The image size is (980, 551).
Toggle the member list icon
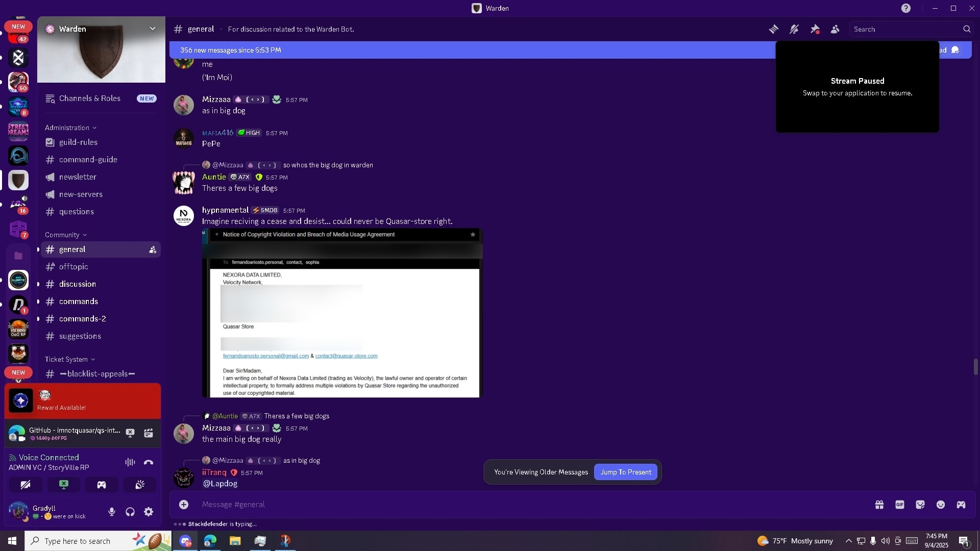835,29
